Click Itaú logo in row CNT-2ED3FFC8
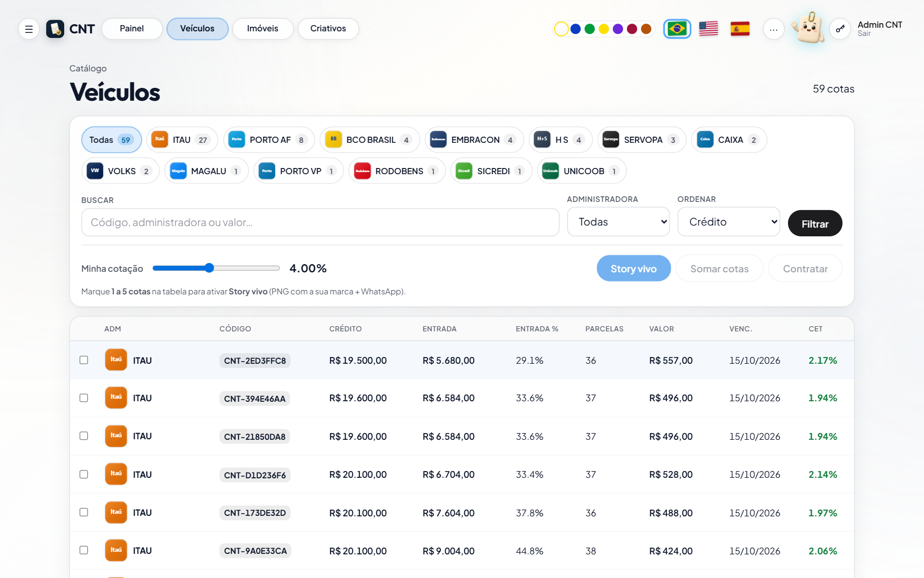This screenshot has width=924, height=578. click(x=116, y=360)
